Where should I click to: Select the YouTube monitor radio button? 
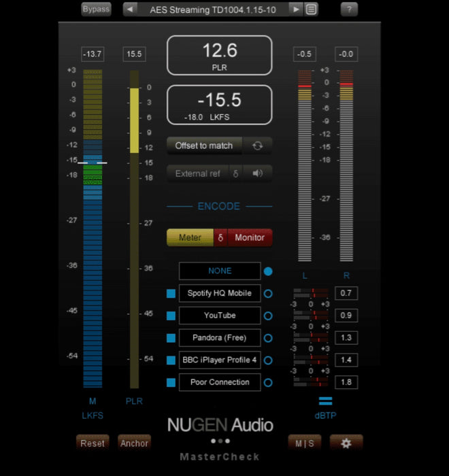coord(268,316)
